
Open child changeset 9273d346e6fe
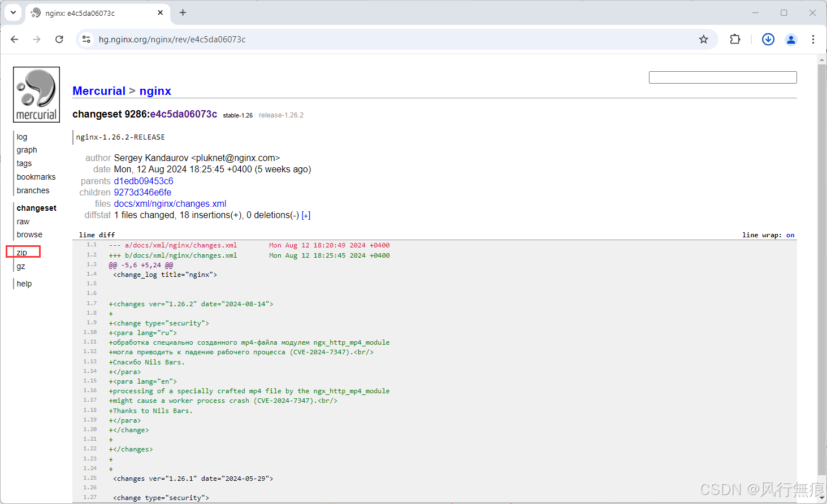coord(142,192)
